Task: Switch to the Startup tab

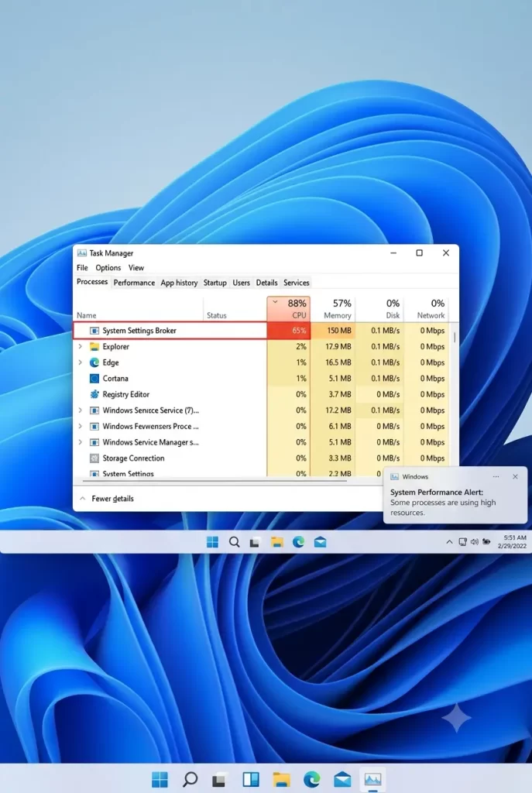Action: click(x=215, y=283)
